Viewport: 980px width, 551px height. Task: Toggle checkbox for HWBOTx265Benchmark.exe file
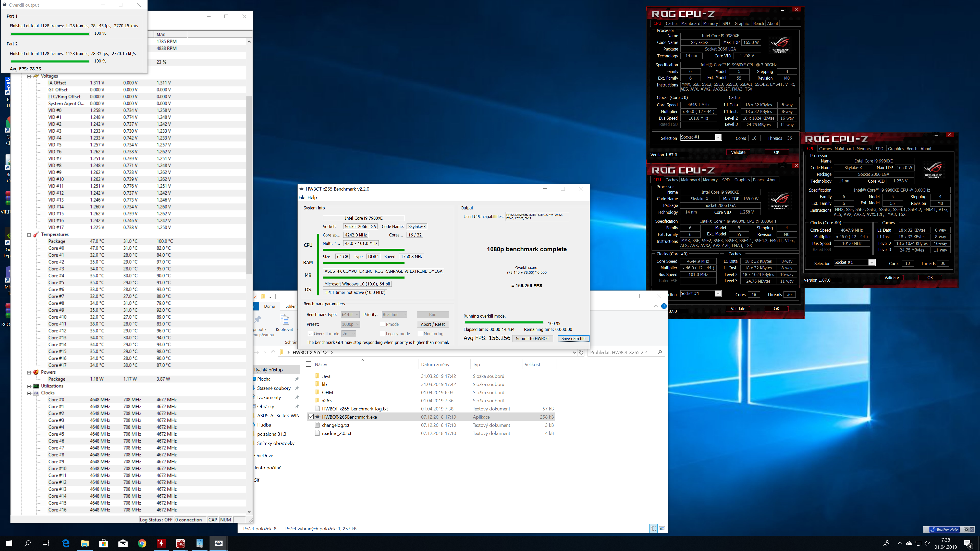[311, 417]
